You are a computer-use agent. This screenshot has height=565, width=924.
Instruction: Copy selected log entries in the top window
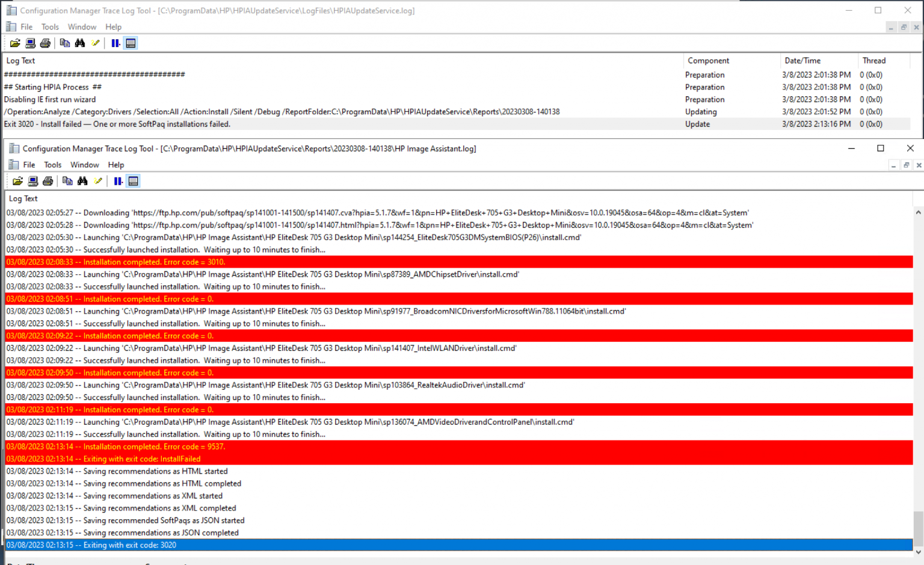click(x=64, y=43)
